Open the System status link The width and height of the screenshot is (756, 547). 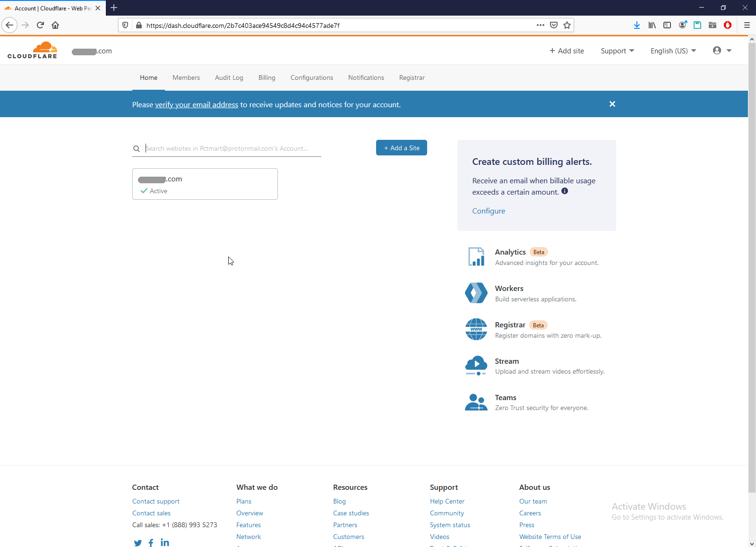coord(450,525)
